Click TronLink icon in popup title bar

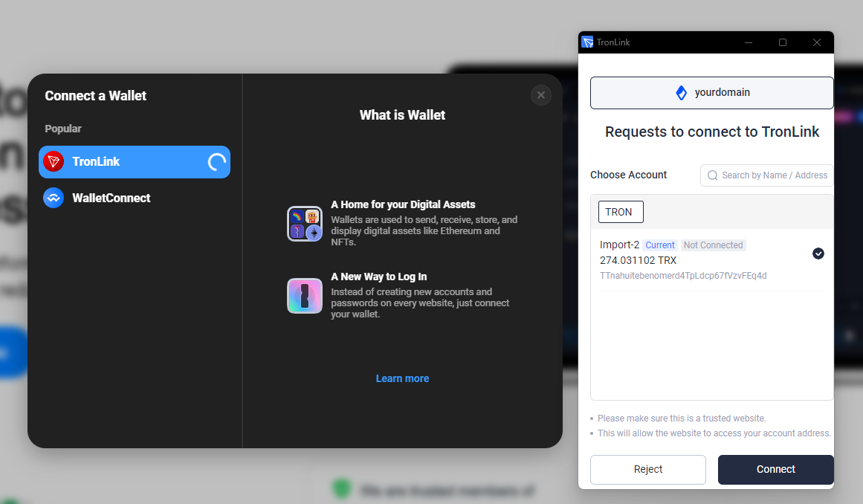587,42
